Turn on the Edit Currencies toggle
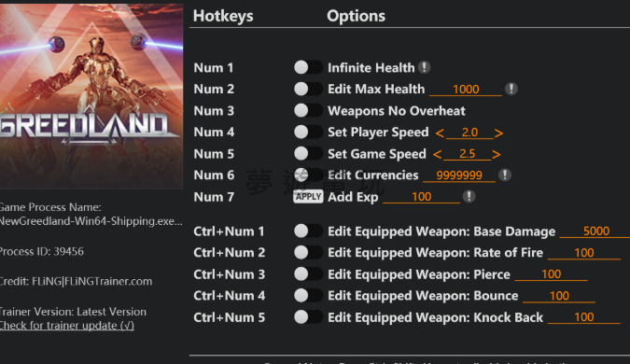 [x=308, y=175]
